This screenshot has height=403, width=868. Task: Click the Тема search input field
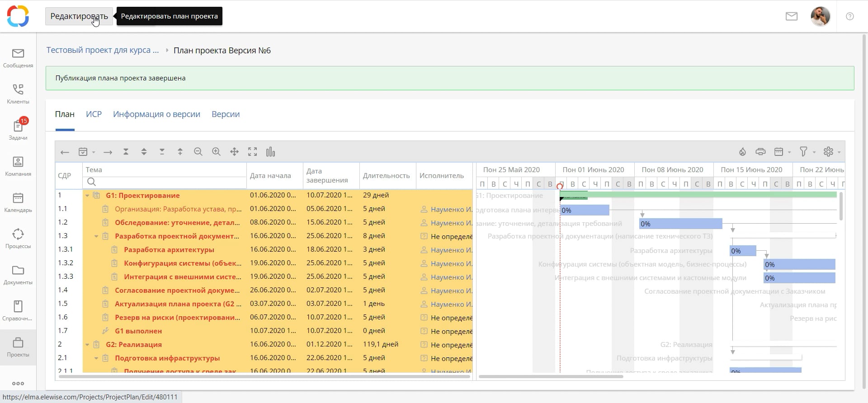click(165, 182)
